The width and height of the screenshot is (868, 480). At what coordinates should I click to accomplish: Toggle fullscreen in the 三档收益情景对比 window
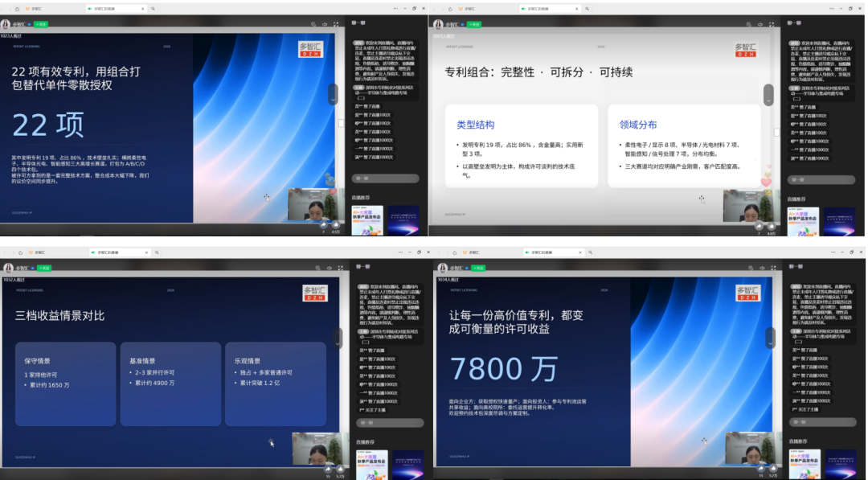point(341,268)
